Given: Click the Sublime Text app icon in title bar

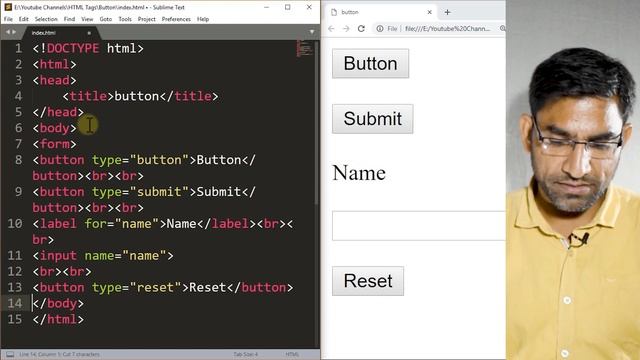Looking at the screenshot, I should (8, 7).
